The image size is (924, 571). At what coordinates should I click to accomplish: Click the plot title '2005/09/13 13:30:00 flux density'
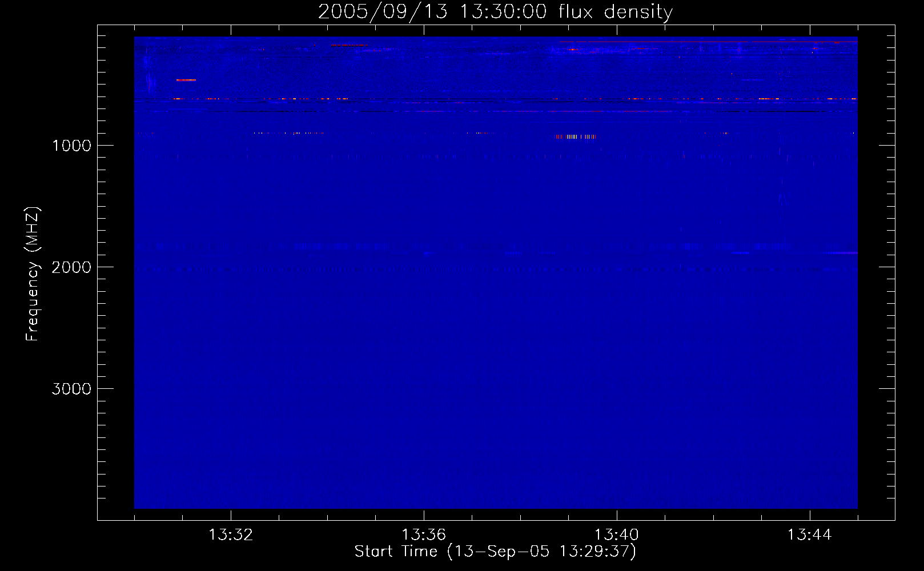click(495, 11)
